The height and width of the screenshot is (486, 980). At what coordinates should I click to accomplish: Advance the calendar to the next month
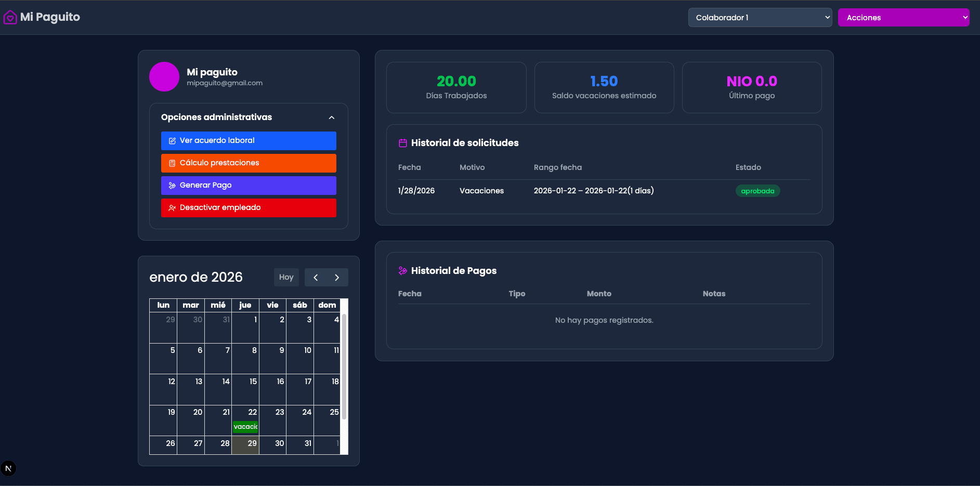pos(337,277)
